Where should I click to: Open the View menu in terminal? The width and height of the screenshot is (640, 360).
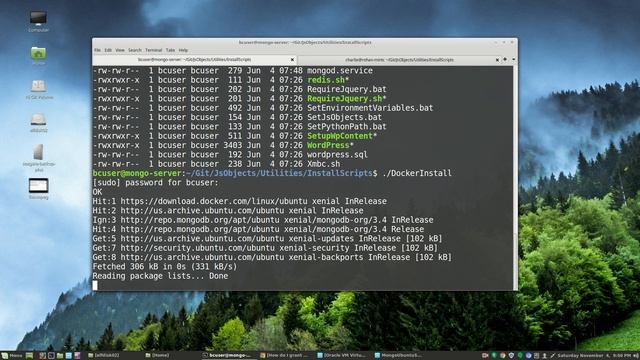coord(120,50)
